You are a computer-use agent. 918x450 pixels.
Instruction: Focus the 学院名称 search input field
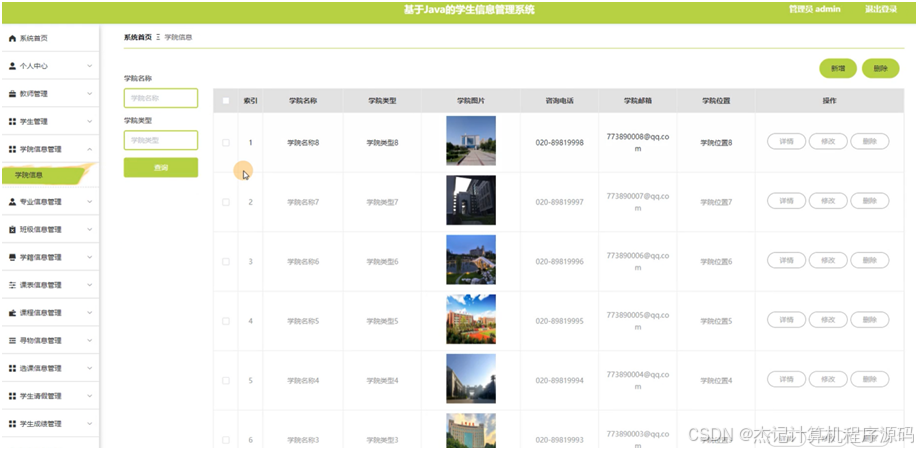(161, 98)
